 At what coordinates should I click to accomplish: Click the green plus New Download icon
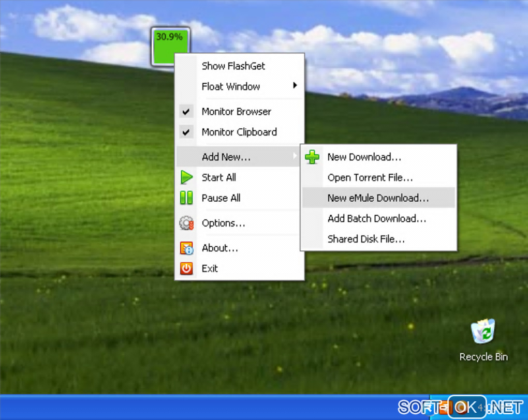click(x=312, y=157)
